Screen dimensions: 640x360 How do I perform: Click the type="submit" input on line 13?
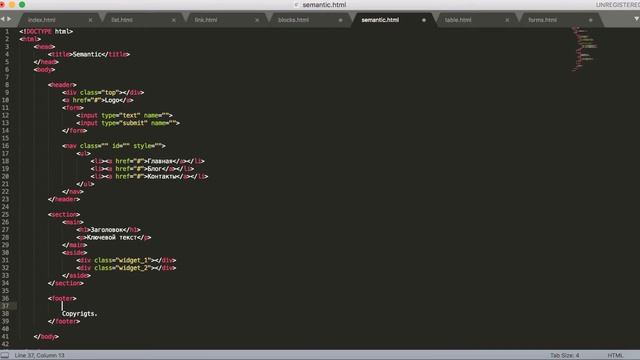128,123
